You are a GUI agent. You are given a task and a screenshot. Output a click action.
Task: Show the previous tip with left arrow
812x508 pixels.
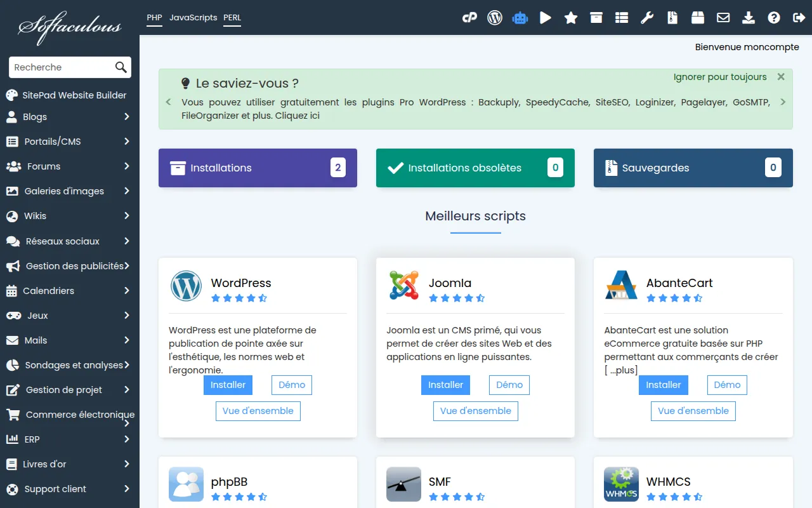click(x=168, y=102)
